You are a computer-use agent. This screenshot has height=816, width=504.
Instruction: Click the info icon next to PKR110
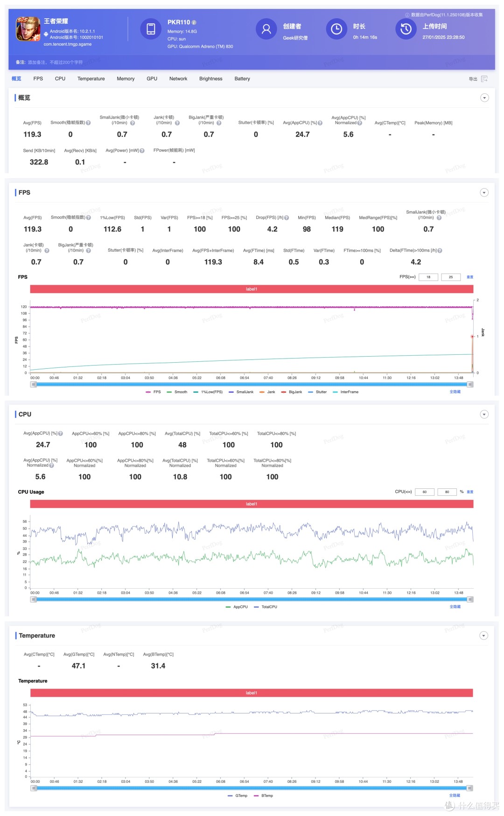point(194,22)
